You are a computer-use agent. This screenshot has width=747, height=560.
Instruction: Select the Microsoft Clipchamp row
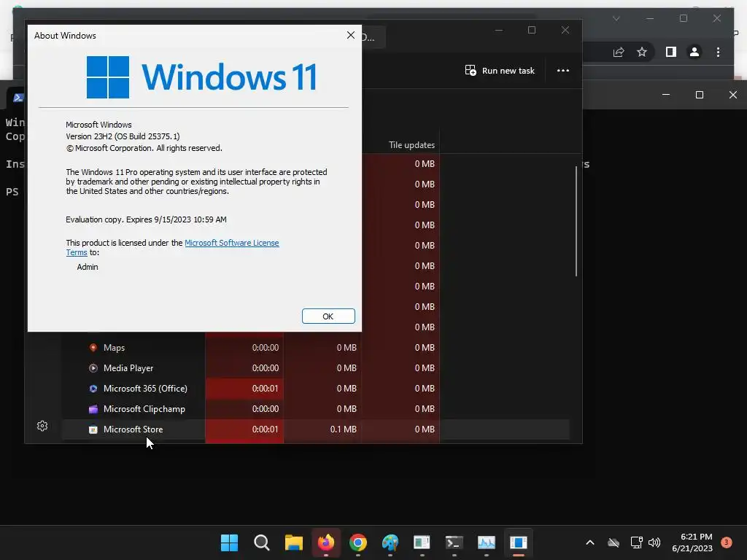click(315, 409)
